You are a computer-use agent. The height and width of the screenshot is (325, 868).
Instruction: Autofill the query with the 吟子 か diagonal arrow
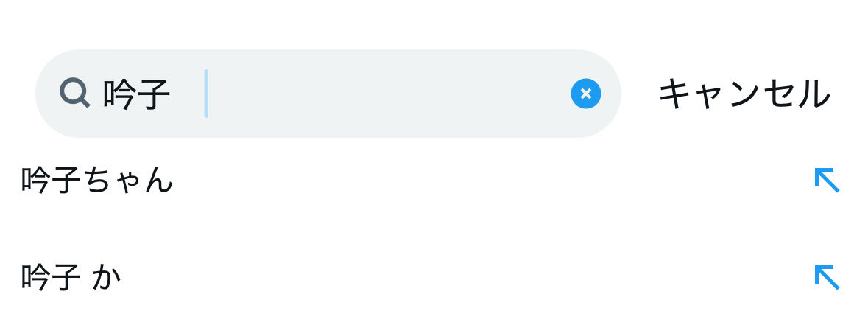click(x=826, y=277)
